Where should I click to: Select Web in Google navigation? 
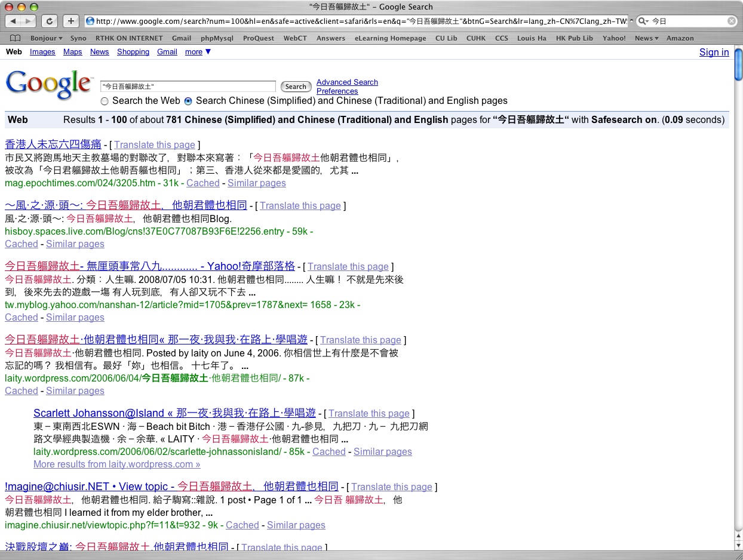pyautogui.click(x=14, y=52)
